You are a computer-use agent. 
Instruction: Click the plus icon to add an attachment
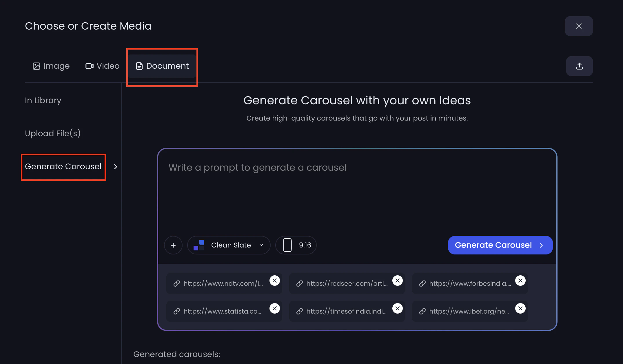tap(173, 245)
